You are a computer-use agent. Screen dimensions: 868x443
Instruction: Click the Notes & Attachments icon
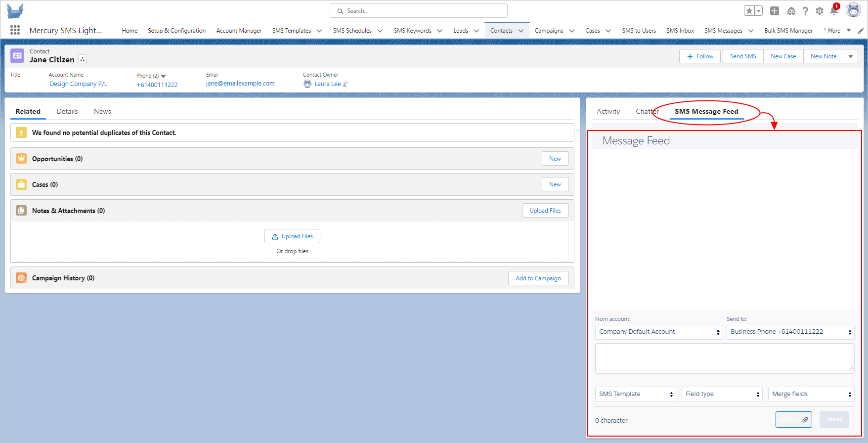coord(21,211)
